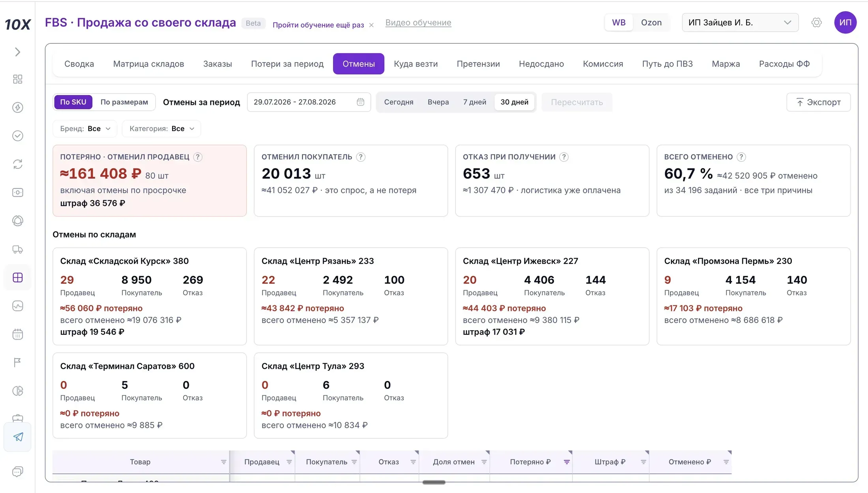Expand the left sidebar with chevron arrow
The width and height of the screenshot is (868, 493).
click(17, 52)
